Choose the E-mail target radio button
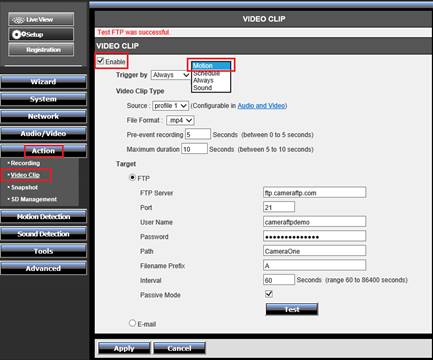 tap(132, 323)
